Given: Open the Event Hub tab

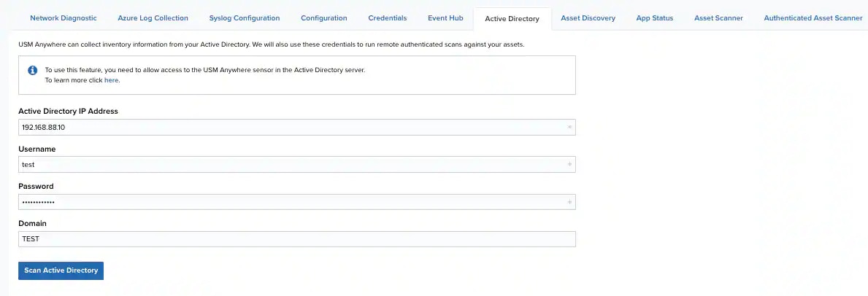Looking at the screenshot, I should pyautogui.click(x=445, y=18).
